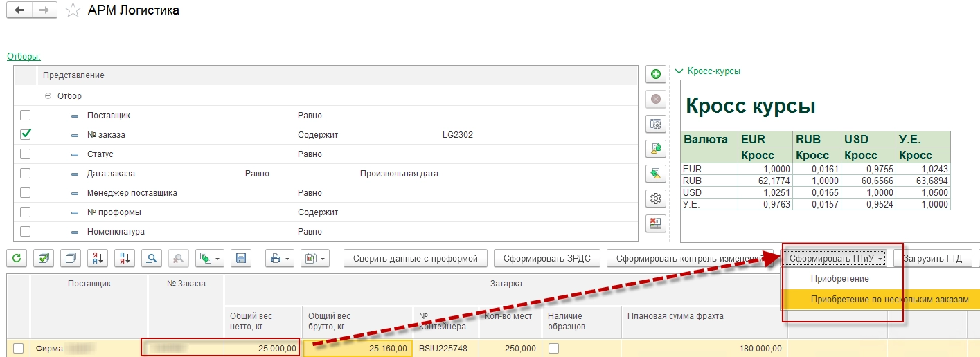This screenshot has width=980, height=357.
Task: Open the Отборы link
Action: 24,57
